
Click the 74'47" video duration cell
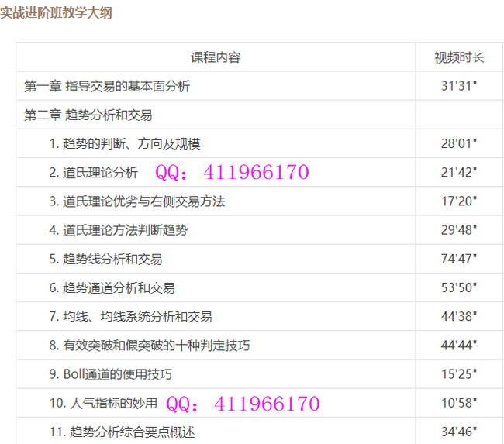(x=459, y=259)
